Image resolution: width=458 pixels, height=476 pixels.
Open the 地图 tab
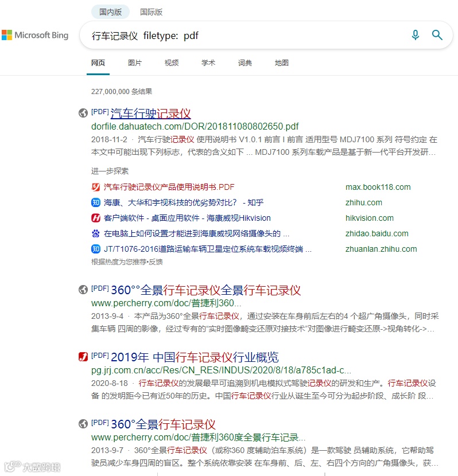point(282,63)
